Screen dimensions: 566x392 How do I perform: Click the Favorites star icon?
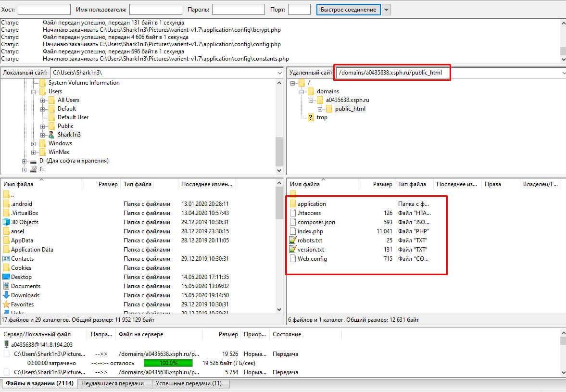point(6,304)
